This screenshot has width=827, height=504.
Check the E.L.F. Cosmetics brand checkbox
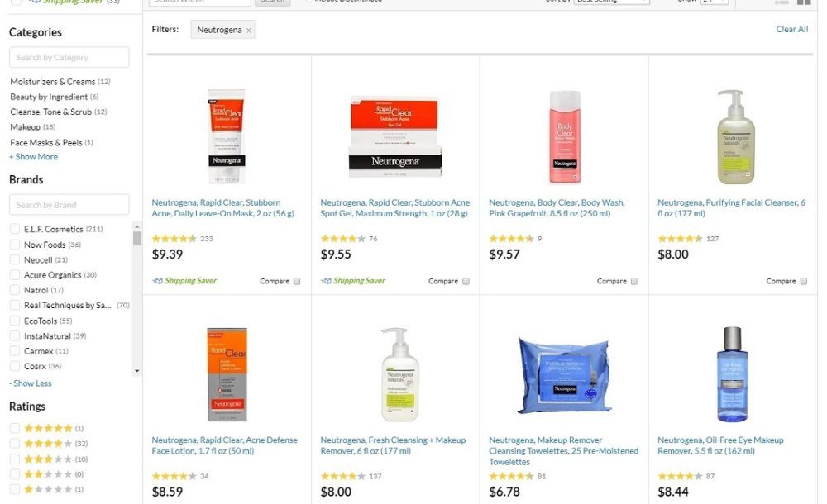(x=15, y=229)
